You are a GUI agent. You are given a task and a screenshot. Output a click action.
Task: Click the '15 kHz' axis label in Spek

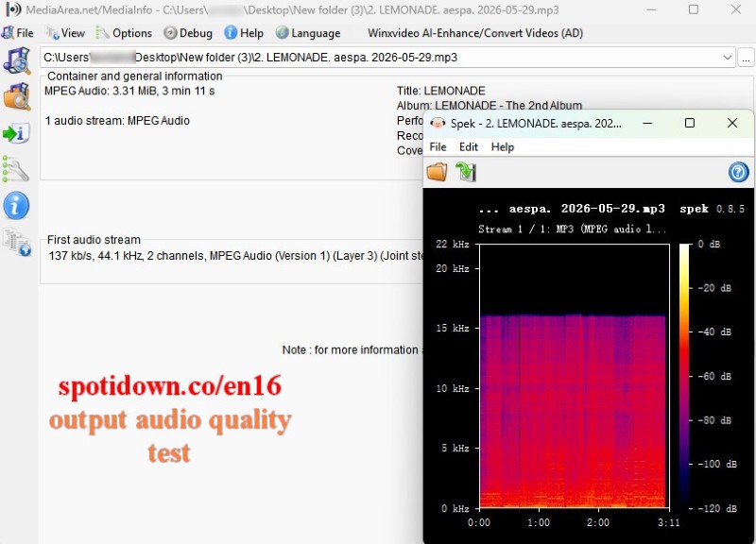453,328
